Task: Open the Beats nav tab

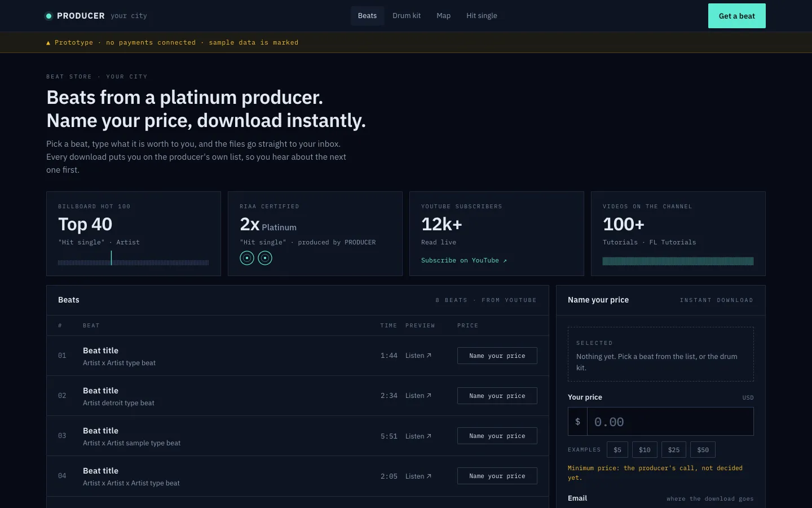Action: pos(367,16)
